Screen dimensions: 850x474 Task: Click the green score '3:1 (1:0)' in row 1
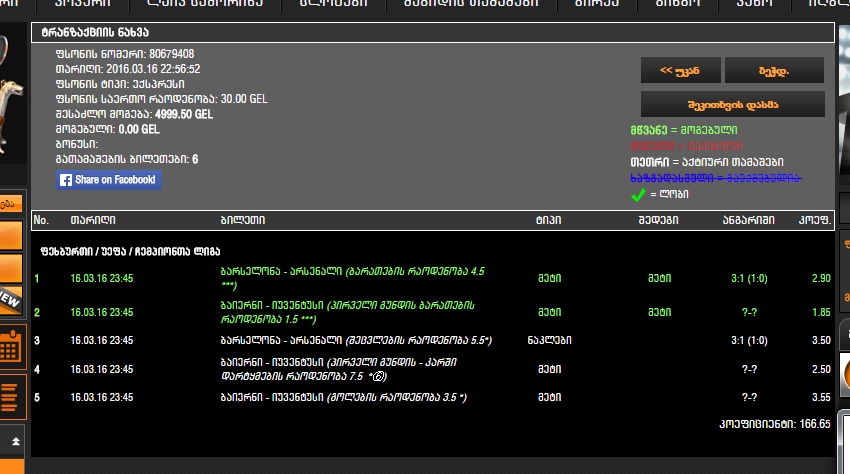[749, 278]
